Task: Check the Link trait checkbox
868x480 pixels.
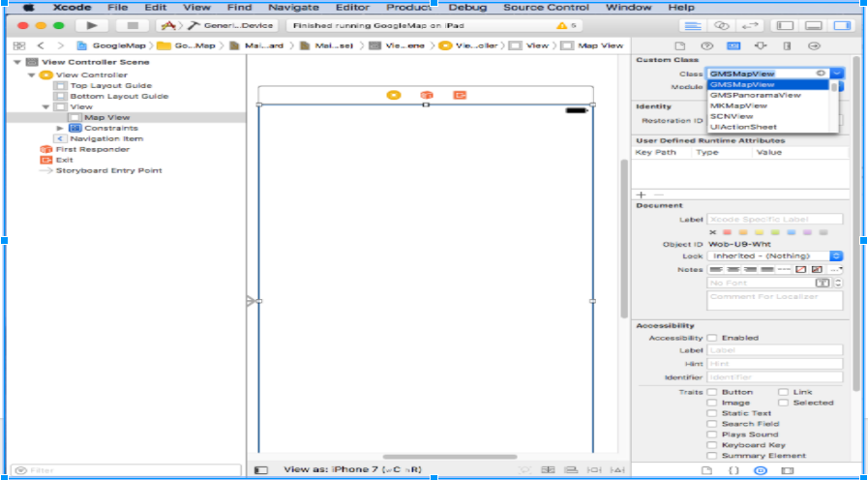Action: pos(783,392)
